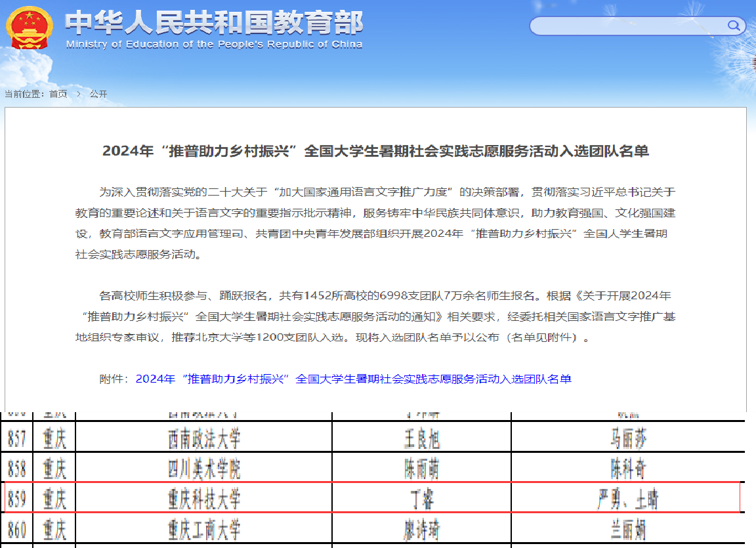Click the row number 859 cell
This screenshot has width=756, height=548.
click(x=17, y=499)
